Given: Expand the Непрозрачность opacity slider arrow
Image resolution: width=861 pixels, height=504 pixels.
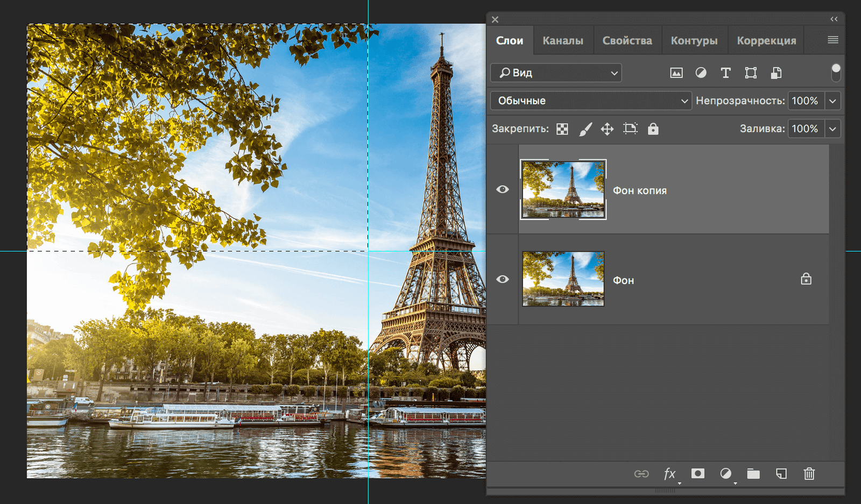Looking at the screenshot, I should click(x=832, y=101).
